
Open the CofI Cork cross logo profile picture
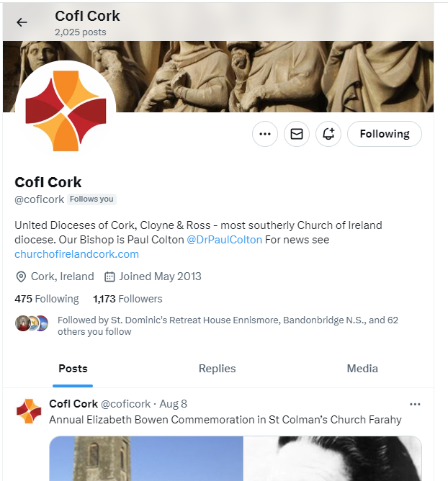[66, 111]
